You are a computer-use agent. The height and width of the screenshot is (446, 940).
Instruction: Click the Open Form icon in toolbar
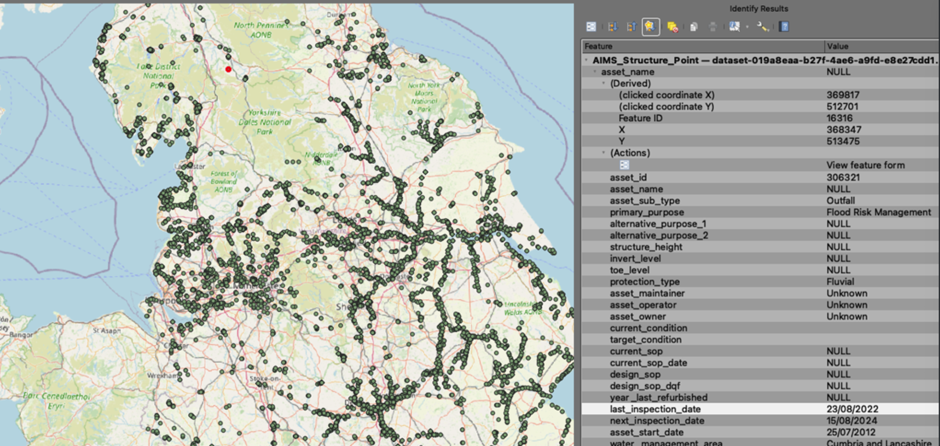(591, 27)
